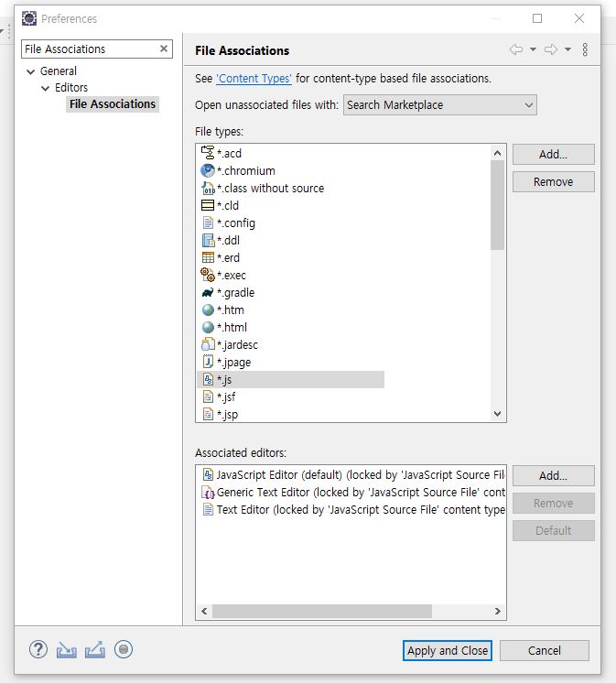Click the export preferences icon
Viewport: 616px width, 684px height.
(x=95, y=649)
